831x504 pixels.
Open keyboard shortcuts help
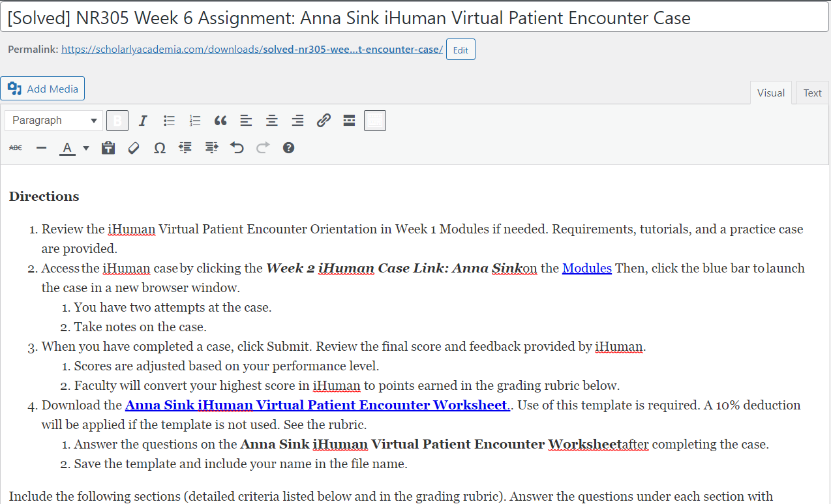coord(288,148)
